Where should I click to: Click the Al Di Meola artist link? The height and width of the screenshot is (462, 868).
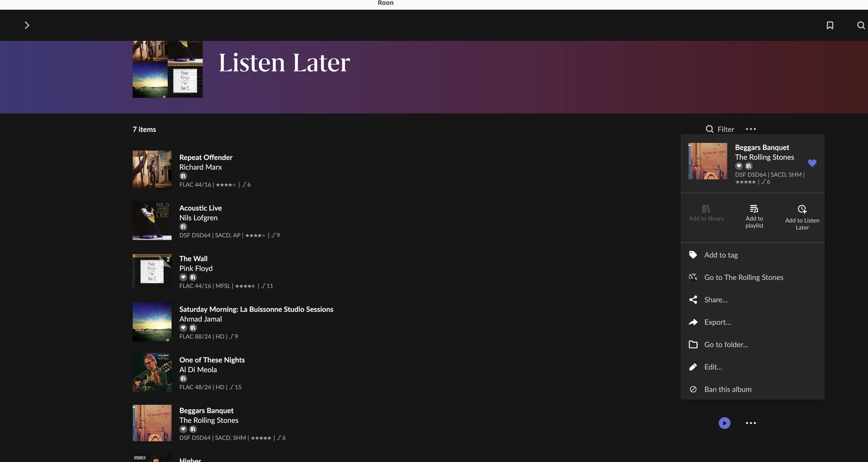(198, 370)
